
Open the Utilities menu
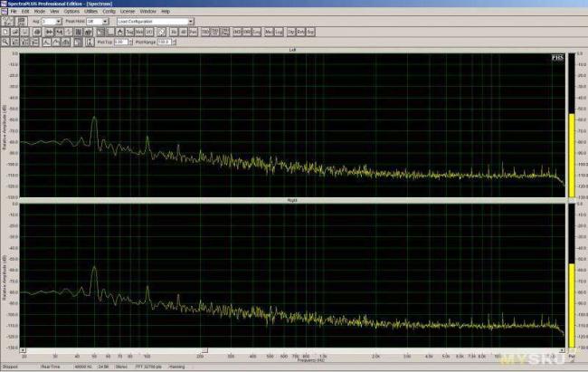click(90, 11)
